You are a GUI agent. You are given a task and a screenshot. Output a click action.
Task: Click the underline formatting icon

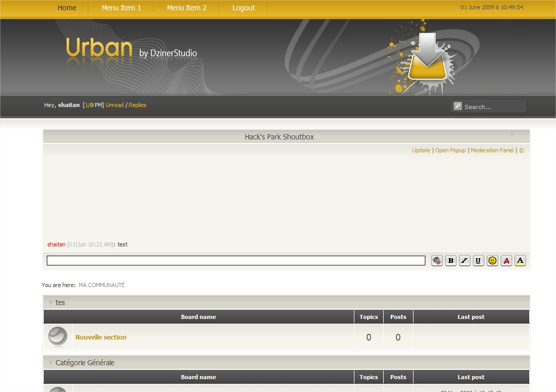478,261
